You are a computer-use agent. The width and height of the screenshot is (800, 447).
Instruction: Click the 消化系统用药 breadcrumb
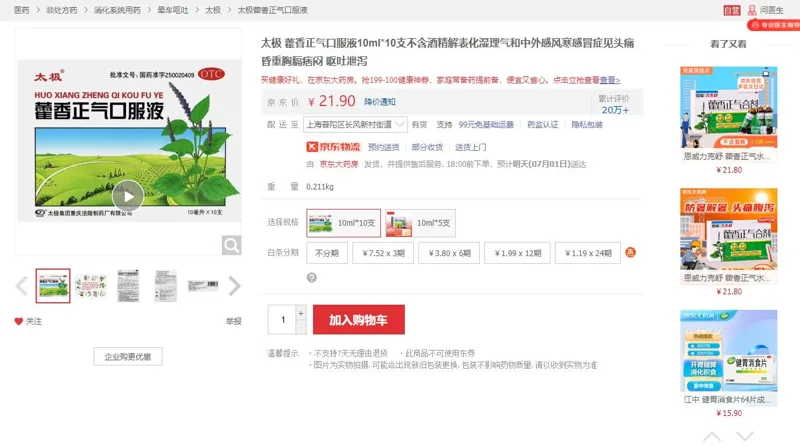tap(117, 10)
